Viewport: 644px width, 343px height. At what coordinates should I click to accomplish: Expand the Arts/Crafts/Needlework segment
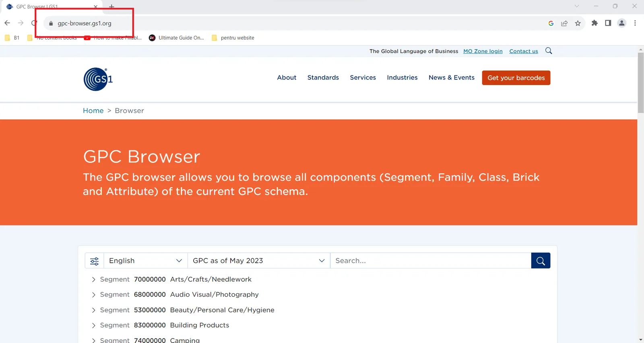(93, 279)
